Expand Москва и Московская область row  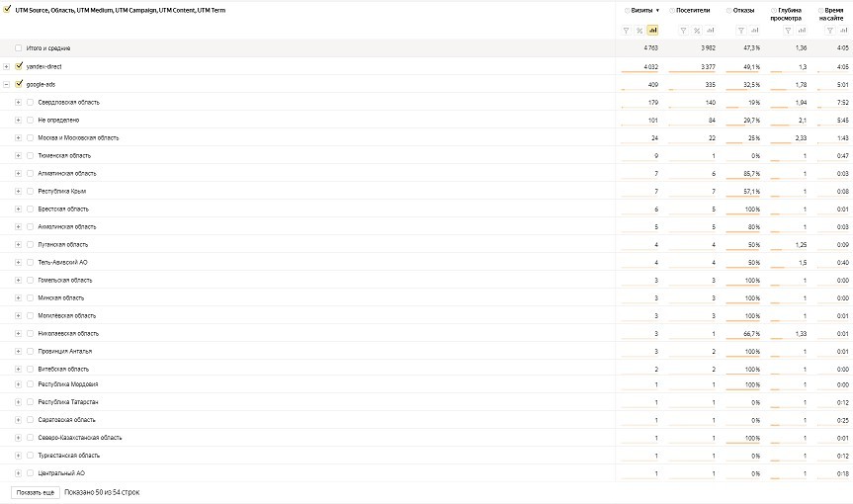18,137
